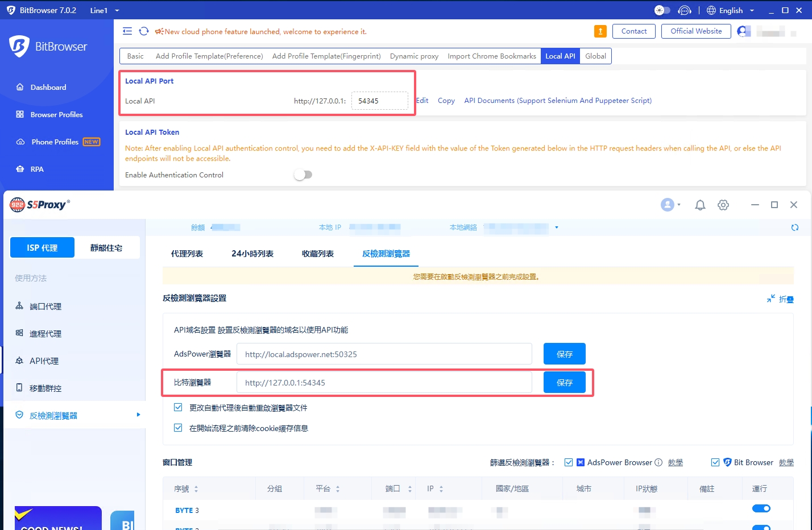
Task: Click the refresh icon in BitBrowser toolbar
Action: pos(144,31)
